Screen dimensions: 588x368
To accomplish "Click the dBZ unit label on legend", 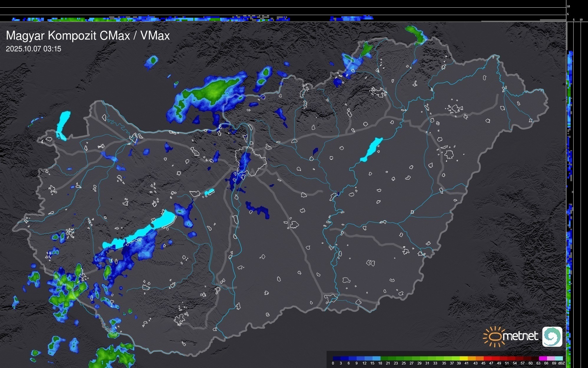I will point(561,363).
